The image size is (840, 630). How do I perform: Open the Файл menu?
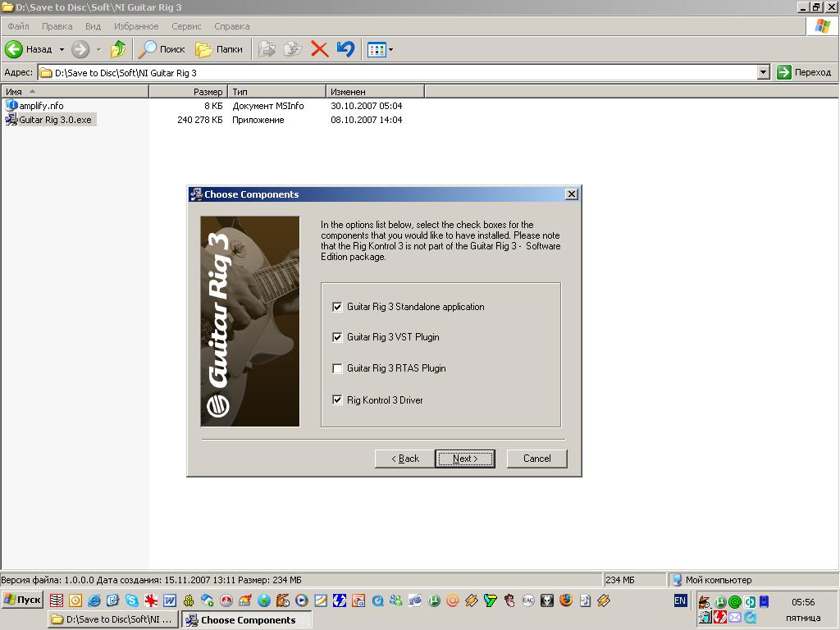click(x=18, y=26)
